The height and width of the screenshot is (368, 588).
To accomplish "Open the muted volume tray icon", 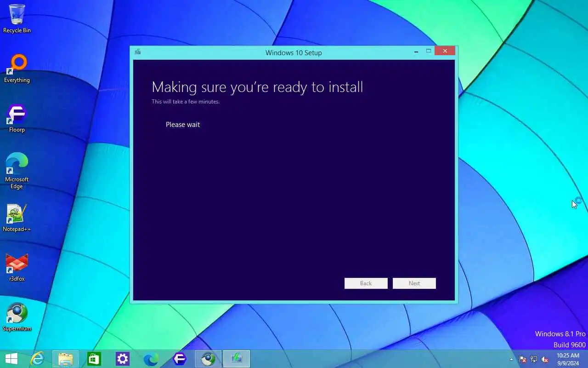I will click(545, 359).
